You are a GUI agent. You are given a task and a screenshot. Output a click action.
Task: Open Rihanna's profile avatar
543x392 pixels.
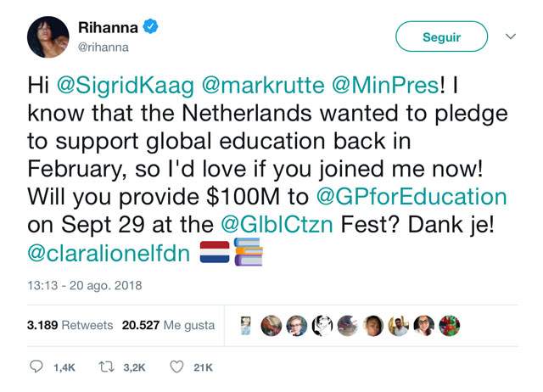click(48, 36)
